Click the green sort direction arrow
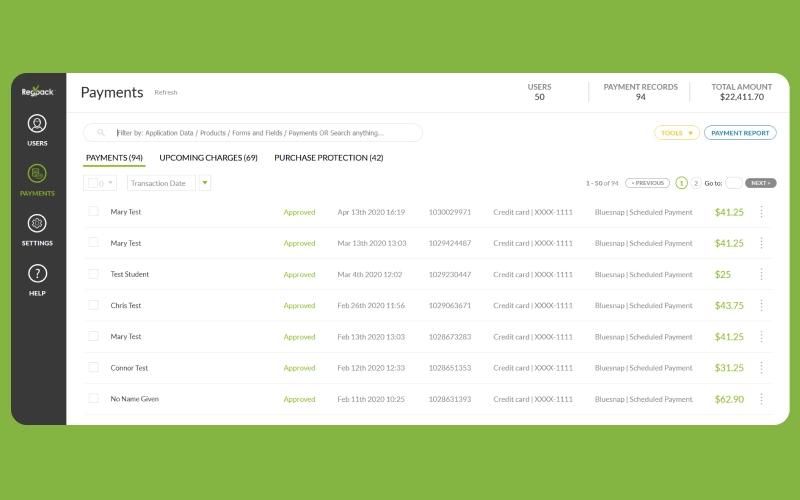This screenshot has width=800, height=500. (x=205, y=183)
